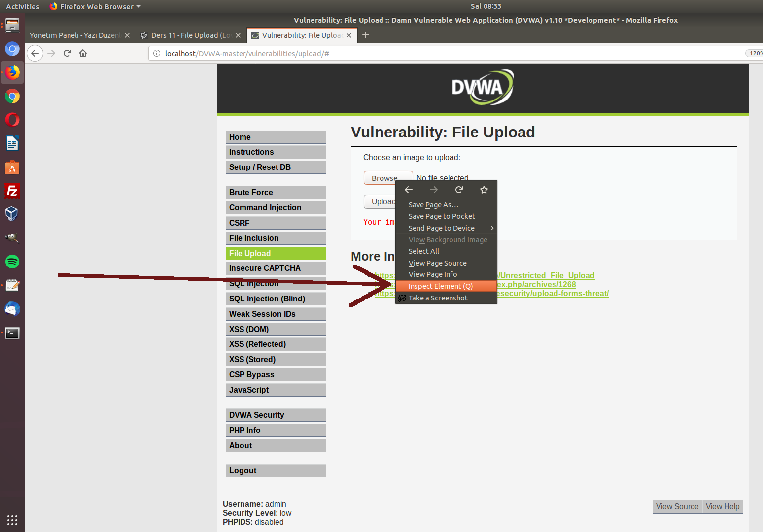
Task: Choose Take a Screenshot
Action: (446, 298)
